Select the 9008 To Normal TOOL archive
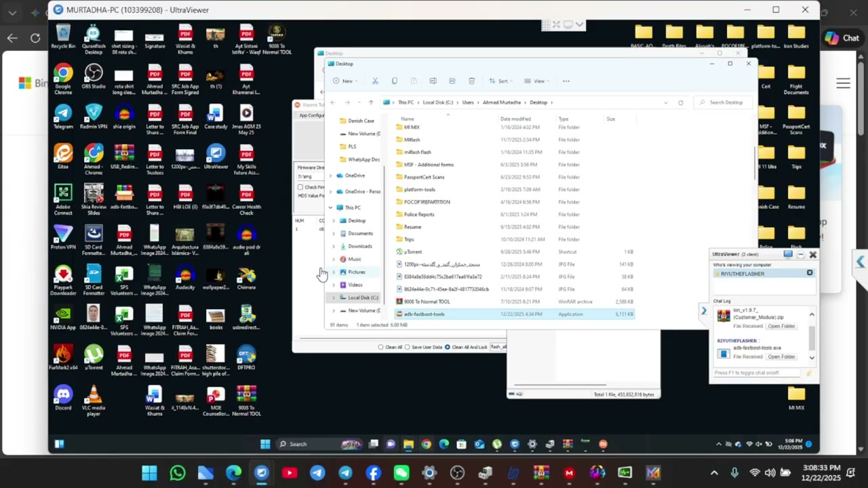This screenshot has width=868, height=488. [515, 302]
